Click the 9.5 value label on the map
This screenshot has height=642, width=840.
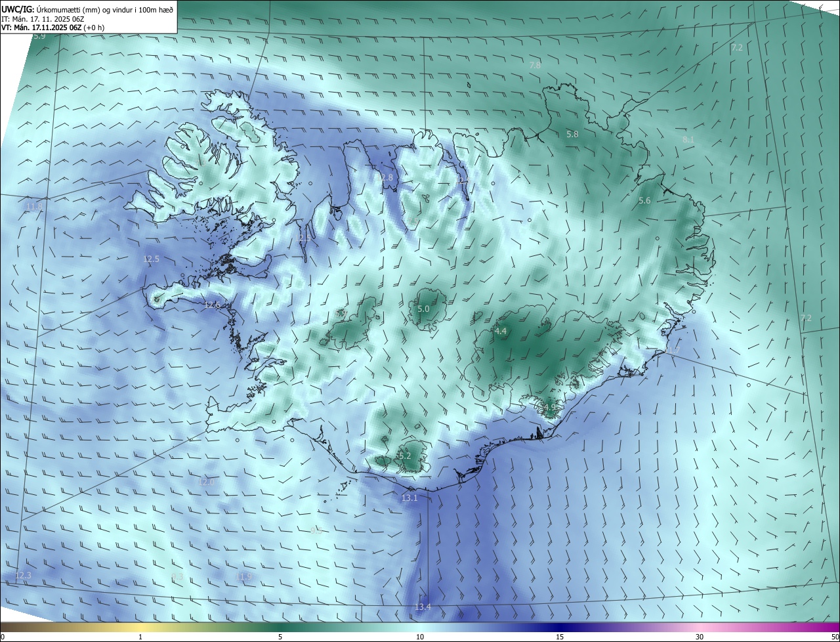pos(316,530)
